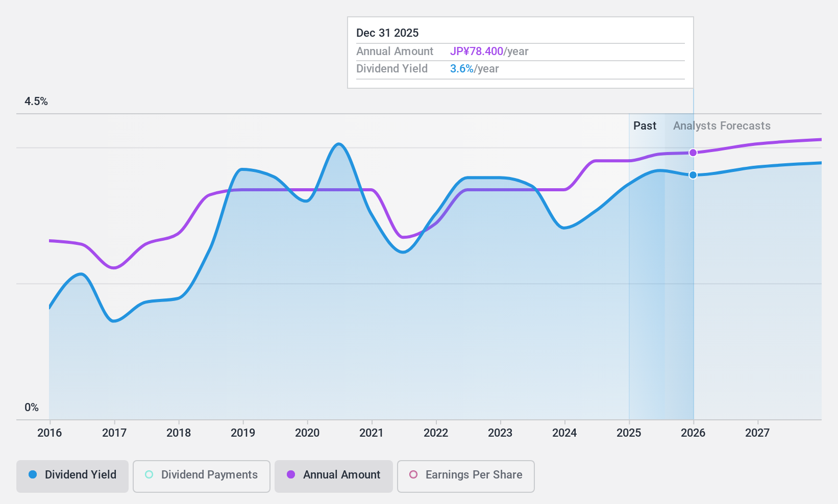Click the tooltip's Annual Amount row label
This screenshot has height=504, width=838.
click(x=395, y=52)
